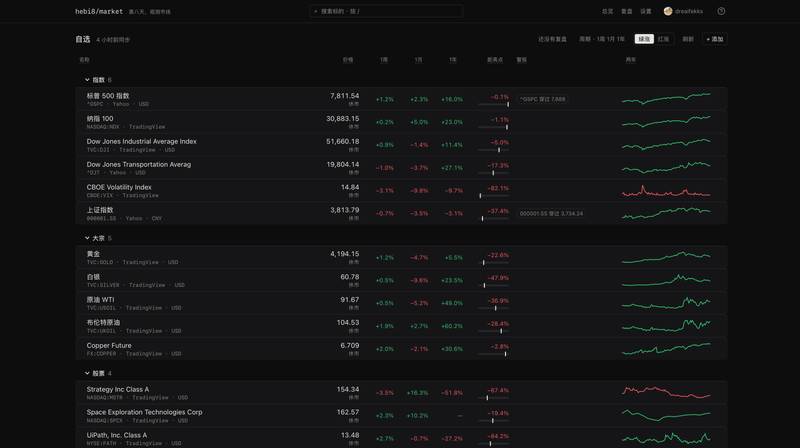Click the 标普 500 sparkline chart
Viewport: 800px width, 448px height.
coord(666,98)
